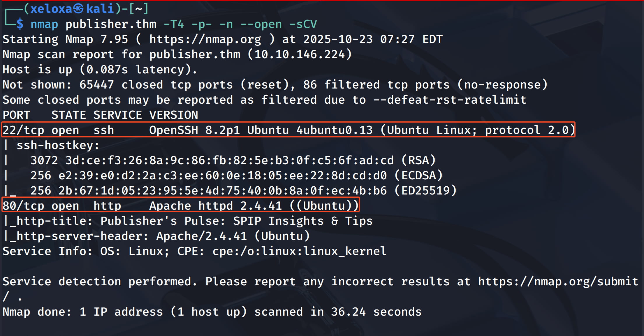The height and width of the screenshot is (336, 644).
Task: Open the https://nmap.org link
Action: click(x=205, y=39)
